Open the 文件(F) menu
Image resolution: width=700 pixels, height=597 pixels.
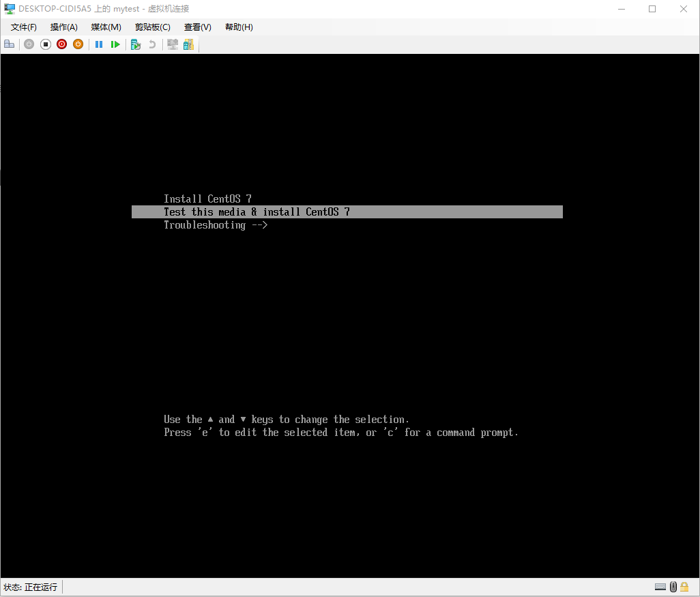click(24, 27)
